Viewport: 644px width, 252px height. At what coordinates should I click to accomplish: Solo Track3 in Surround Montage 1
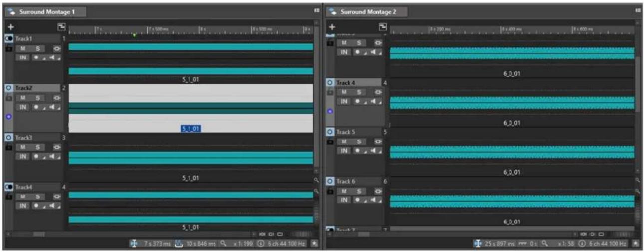38,147
